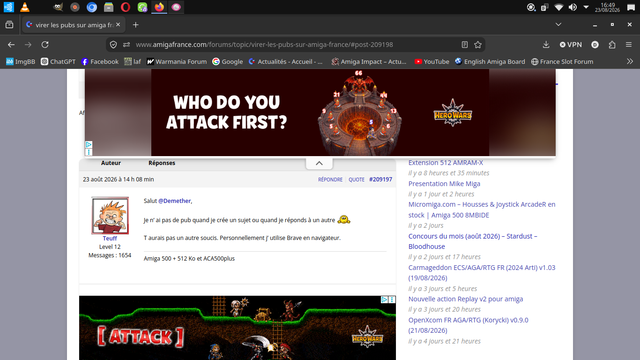Open Carmageddon ECS/AGA/RTG FR topic

pos(482,273)
